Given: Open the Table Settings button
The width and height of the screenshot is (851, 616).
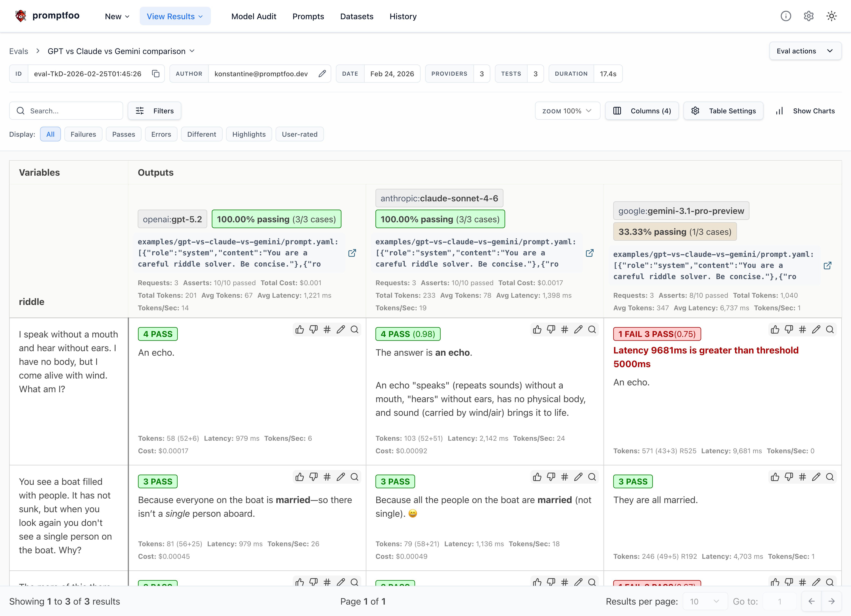Looking at the screenshot, I should tap(723, 111).
